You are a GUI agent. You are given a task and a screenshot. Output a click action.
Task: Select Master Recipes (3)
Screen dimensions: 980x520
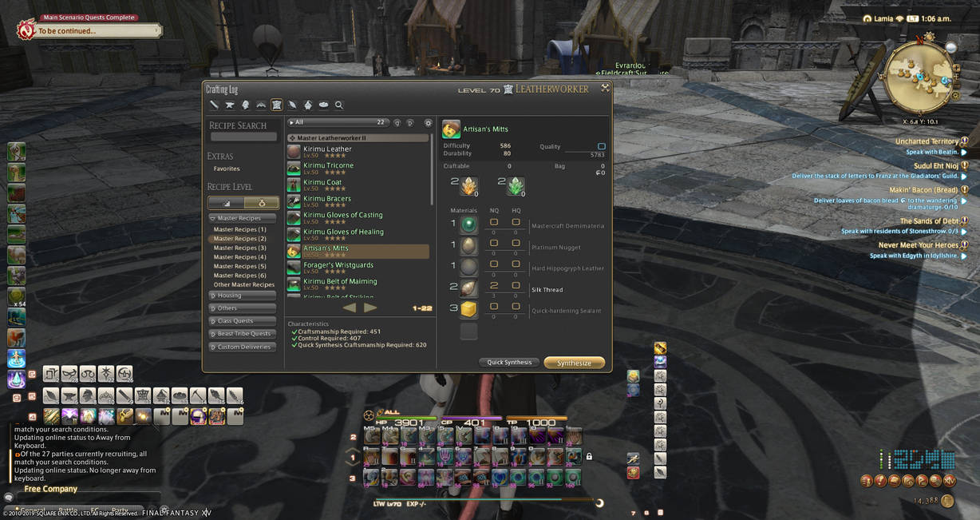coord(239,248)
